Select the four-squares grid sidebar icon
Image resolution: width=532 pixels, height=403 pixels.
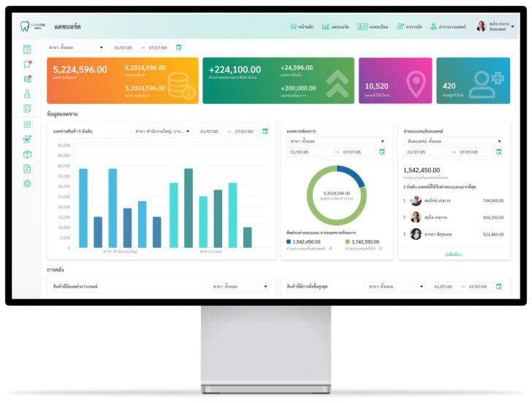(27, 124)
